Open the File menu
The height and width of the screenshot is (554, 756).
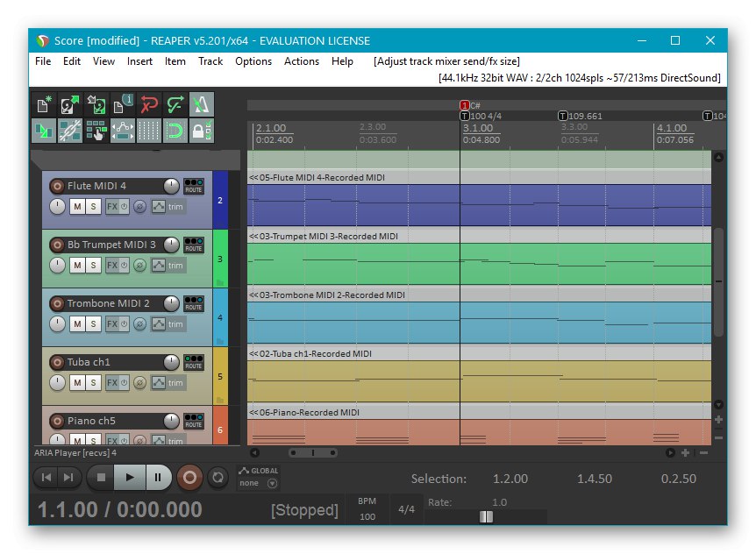43,61
